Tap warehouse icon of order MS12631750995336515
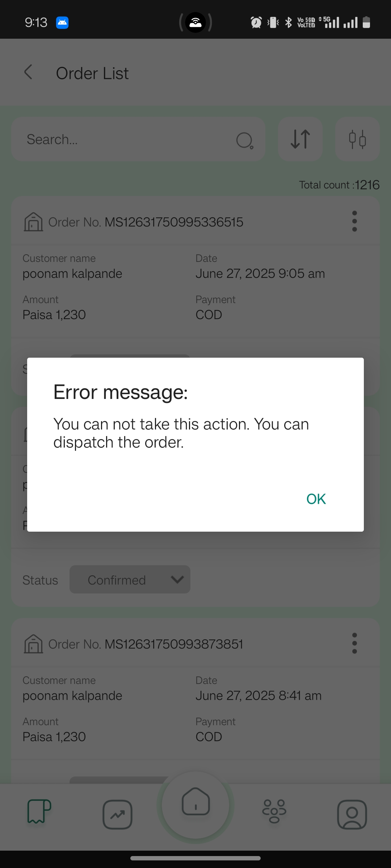The height and width of the screenshot is (868, 391). (33, 222)
